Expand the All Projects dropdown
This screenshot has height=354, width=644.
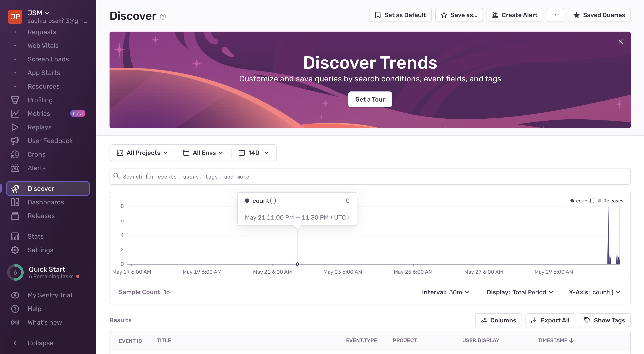[x=143, y=153]
